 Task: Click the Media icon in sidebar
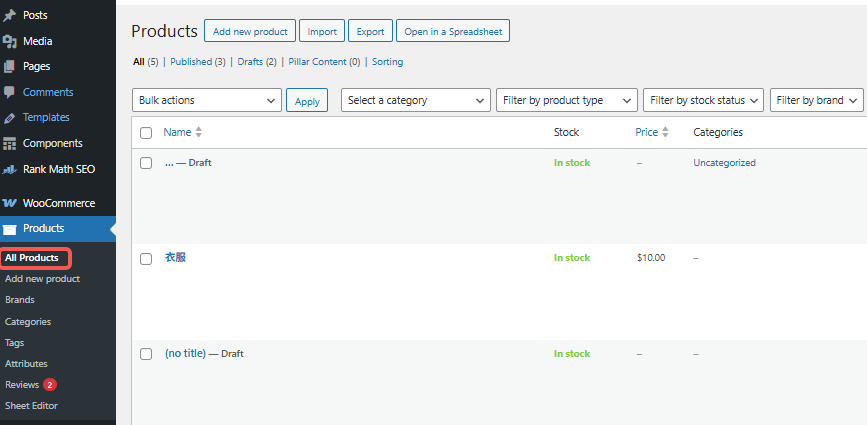tap(10, 41)
